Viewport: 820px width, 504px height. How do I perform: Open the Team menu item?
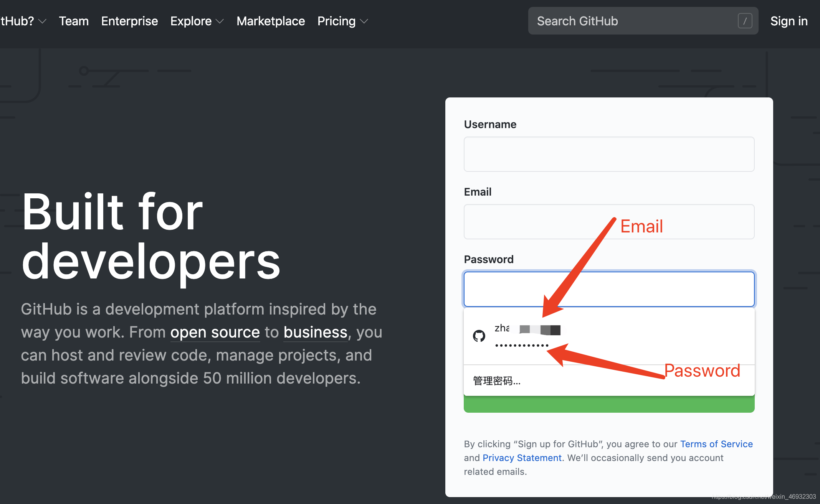[x=74, y=21]
